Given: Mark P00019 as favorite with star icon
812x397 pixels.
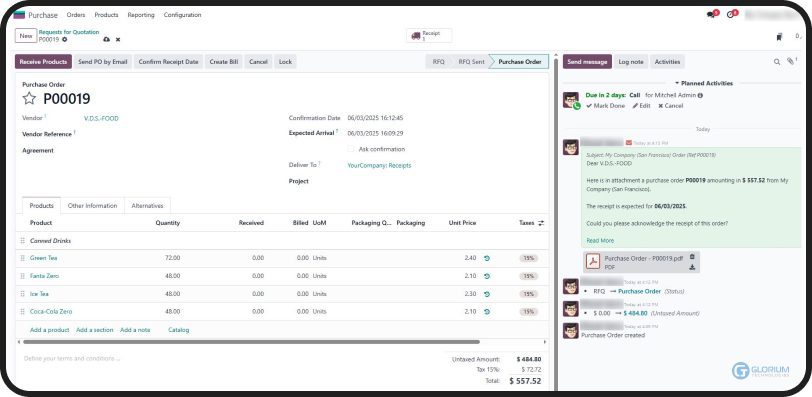Looking at the screenshot, I should point(30,98).
